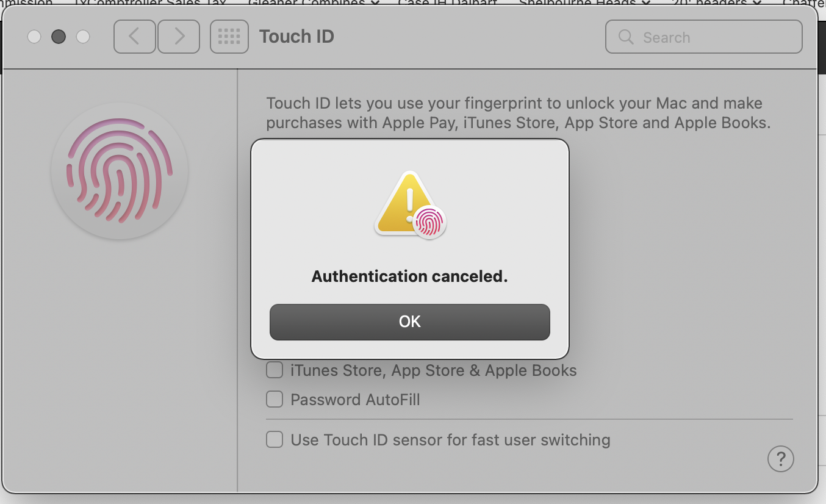Enable Touch ID sensor for fast user switching
The height and width of the screenshot is (504, 826).
point(275,439)
